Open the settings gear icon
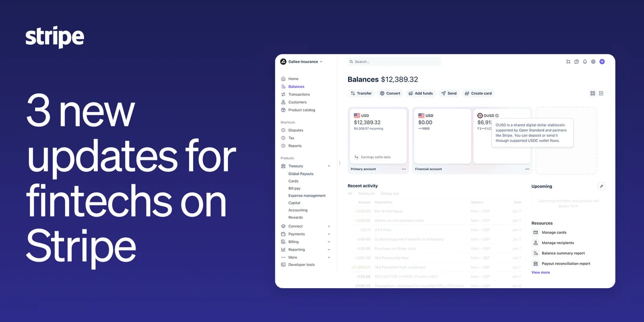 point(593,62)
